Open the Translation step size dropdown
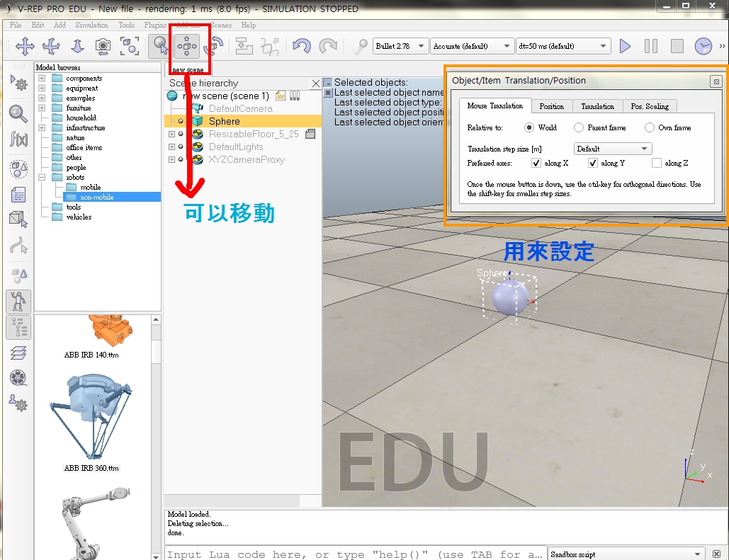Screen dimensions: 729x560 point(612,149)
